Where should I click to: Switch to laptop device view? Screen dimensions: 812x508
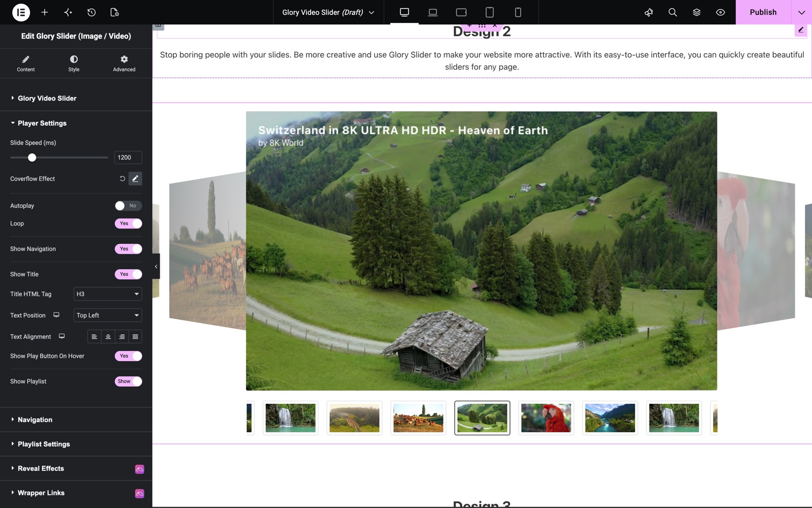(433, 12)
